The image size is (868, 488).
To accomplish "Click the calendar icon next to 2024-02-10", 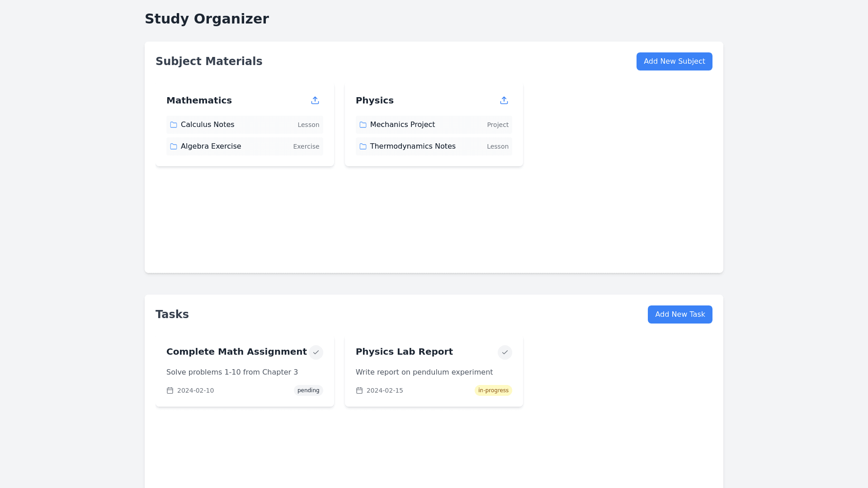I will [x=170, y=390].
